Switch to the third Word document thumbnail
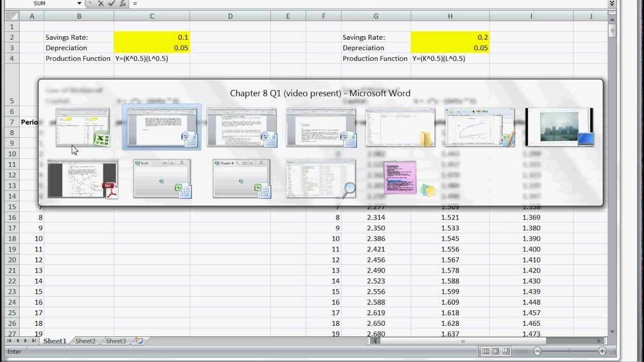The image size is (644, 362). (x=321, y=127)
